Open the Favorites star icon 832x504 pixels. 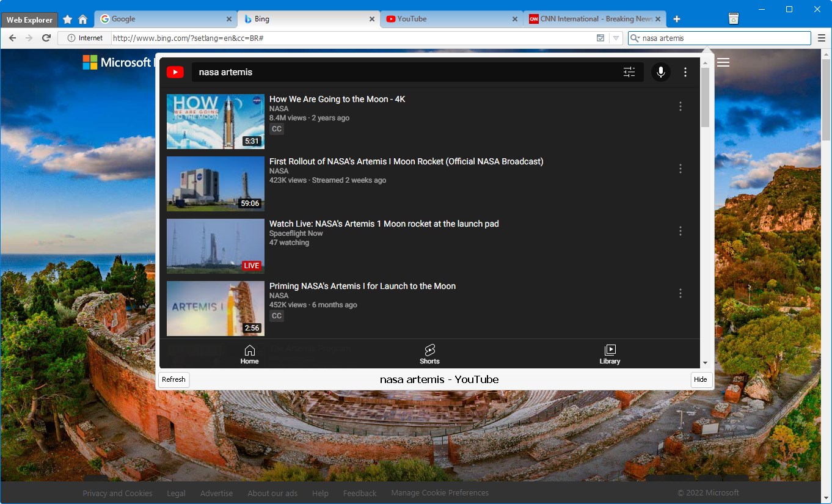coord(68,20)
